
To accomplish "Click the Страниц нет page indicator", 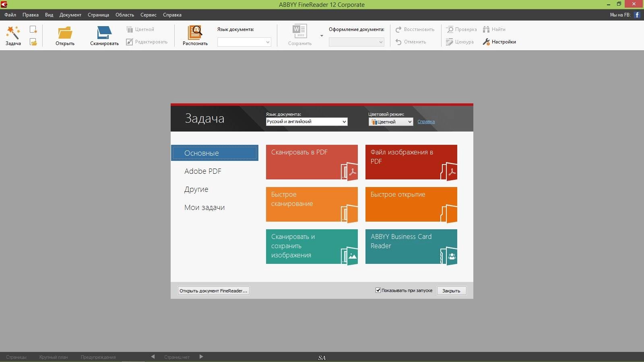I will click(x=177, y=357).
